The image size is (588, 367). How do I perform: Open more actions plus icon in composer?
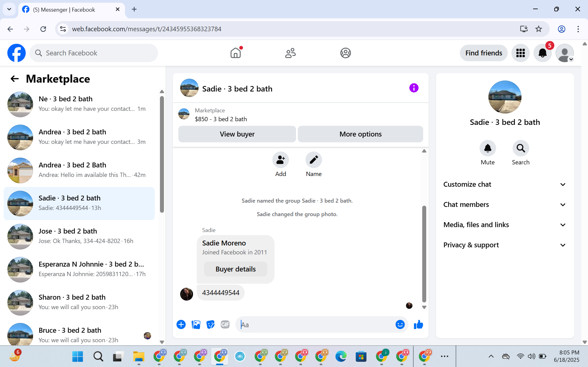click(181, 324)
